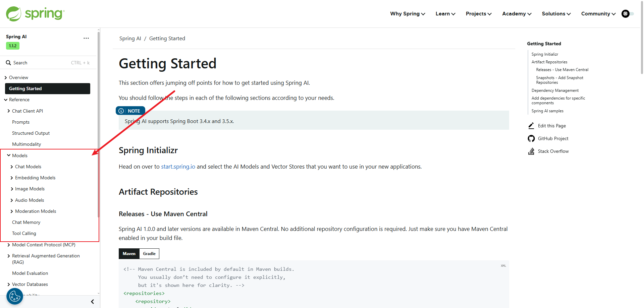Image resolution: width=644 pixels, height=308 pixels.
Task: Open the Community menu
Action: (x=598, y=14)
